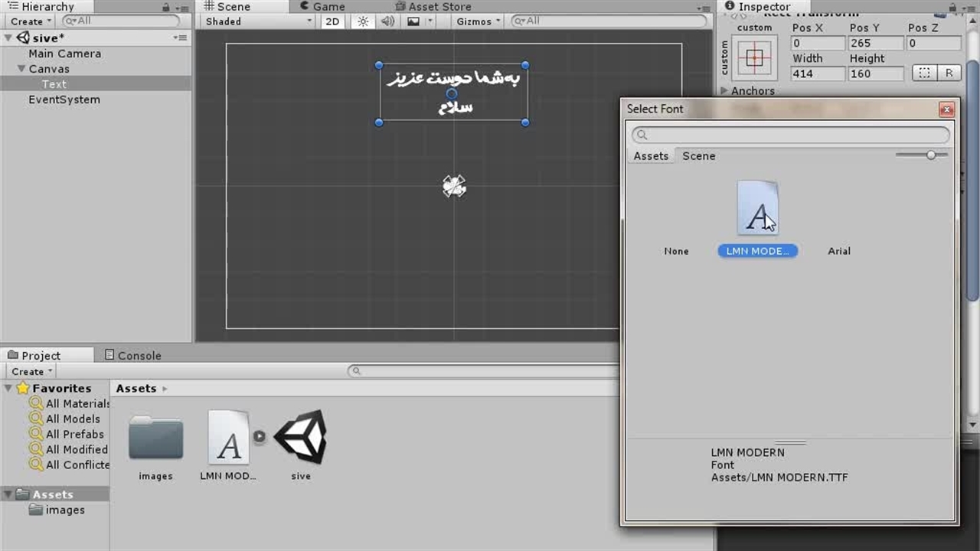Open the Shaded draw mode dropdown
Viewport: 980px width, 551px height.
tap(259, 21)
